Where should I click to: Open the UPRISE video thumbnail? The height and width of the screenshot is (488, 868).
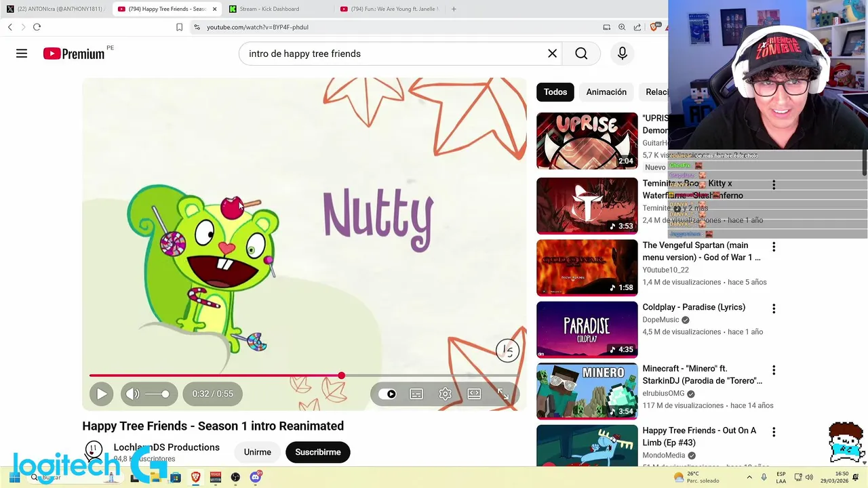587,141
